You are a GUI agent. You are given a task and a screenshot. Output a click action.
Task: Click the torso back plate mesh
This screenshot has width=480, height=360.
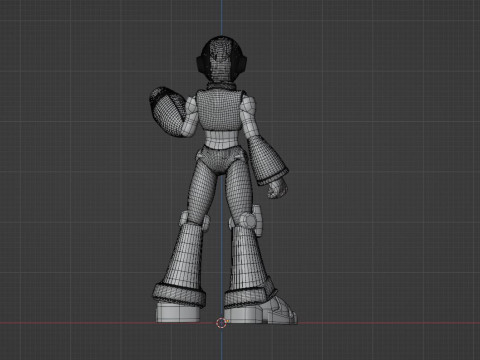pos(219,111)
